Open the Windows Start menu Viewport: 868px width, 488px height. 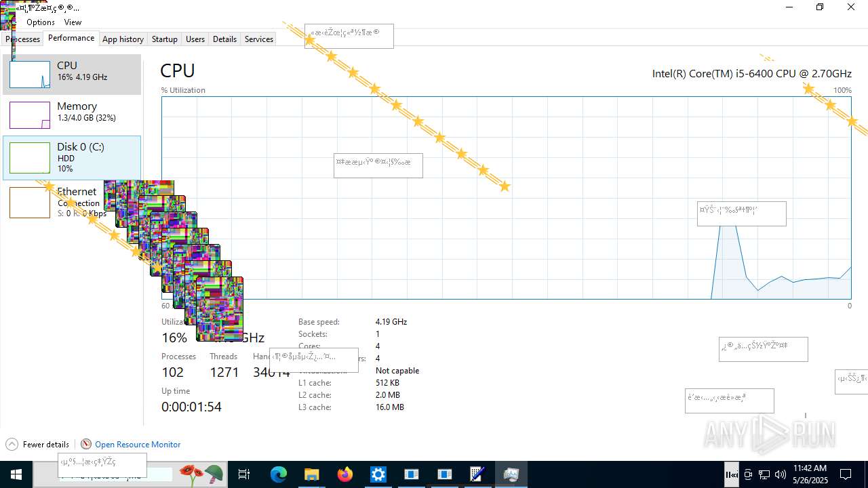pos(16,474)
